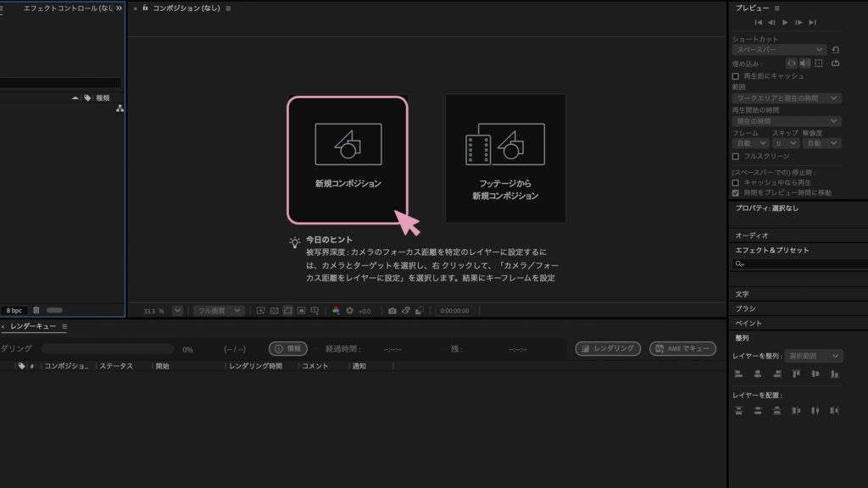868x488 pixels.
Task: Enable フルスクリーン checkbox
Action: [x=736, y=157]
